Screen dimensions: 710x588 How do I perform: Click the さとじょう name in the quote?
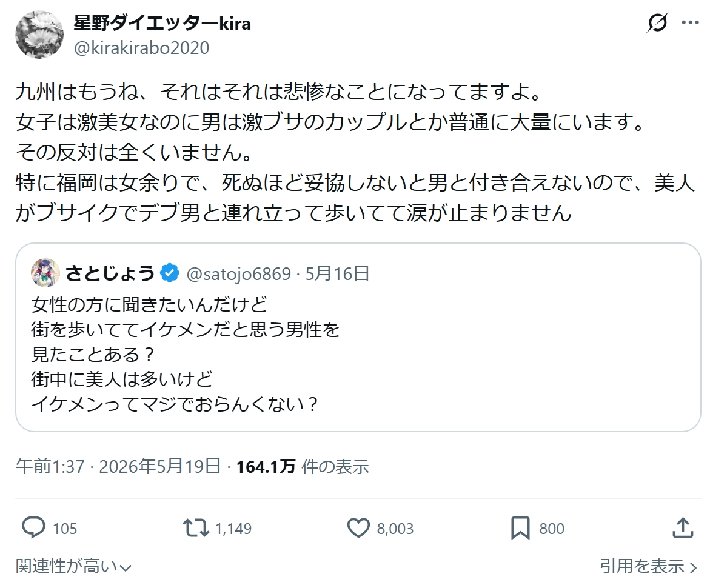110,273
